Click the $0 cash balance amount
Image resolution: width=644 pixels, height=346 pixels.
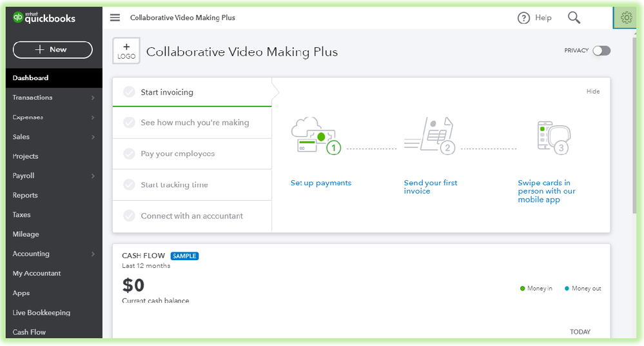(x=133, y=285)
